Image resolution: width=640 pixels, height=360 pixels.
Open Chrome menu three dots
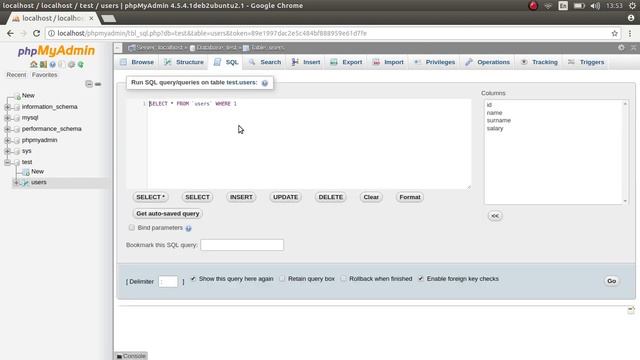pos(630,33)
